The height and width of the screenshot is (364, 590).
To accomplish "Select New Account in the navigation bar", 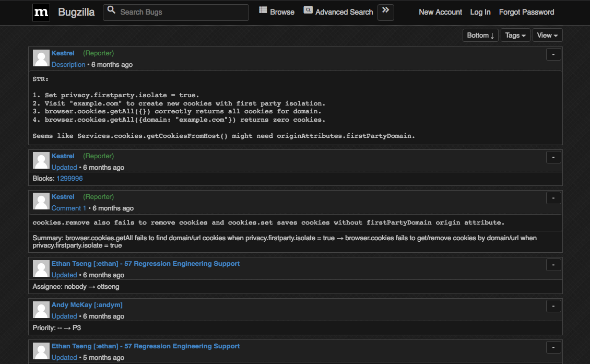I will [440, 12].
